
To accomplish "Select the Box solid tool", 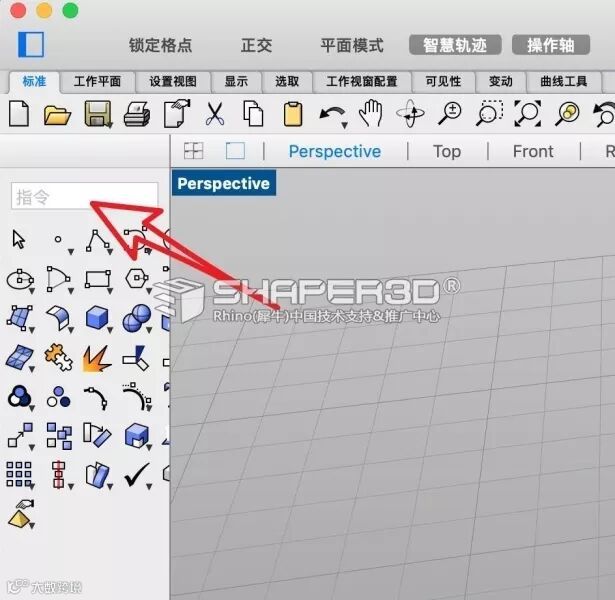I will 97,318.
